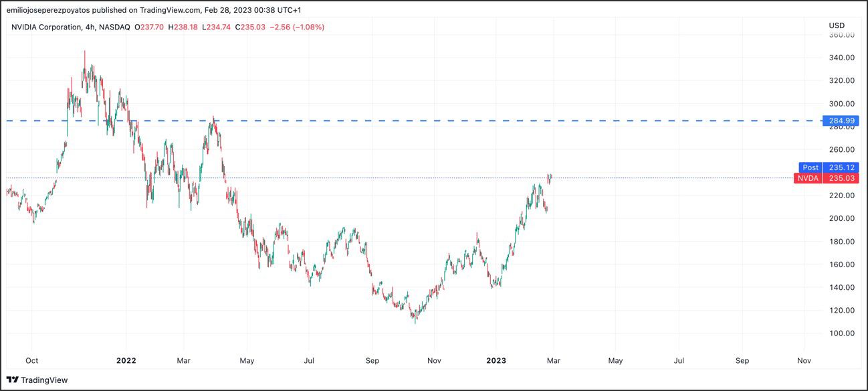Click the 340.00 price axis label

tap(841, 58)
